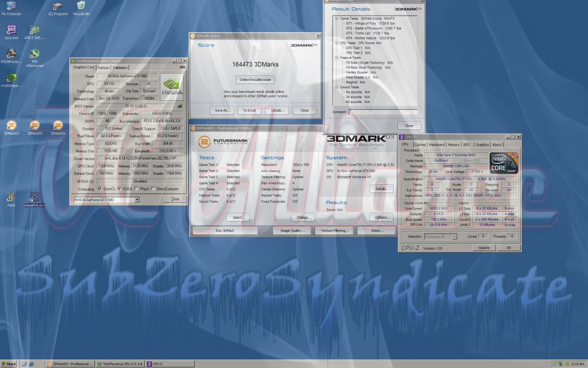
Task: Toggle the OpenCL checkbox in GPU-Z
Action: coord(100,189)
